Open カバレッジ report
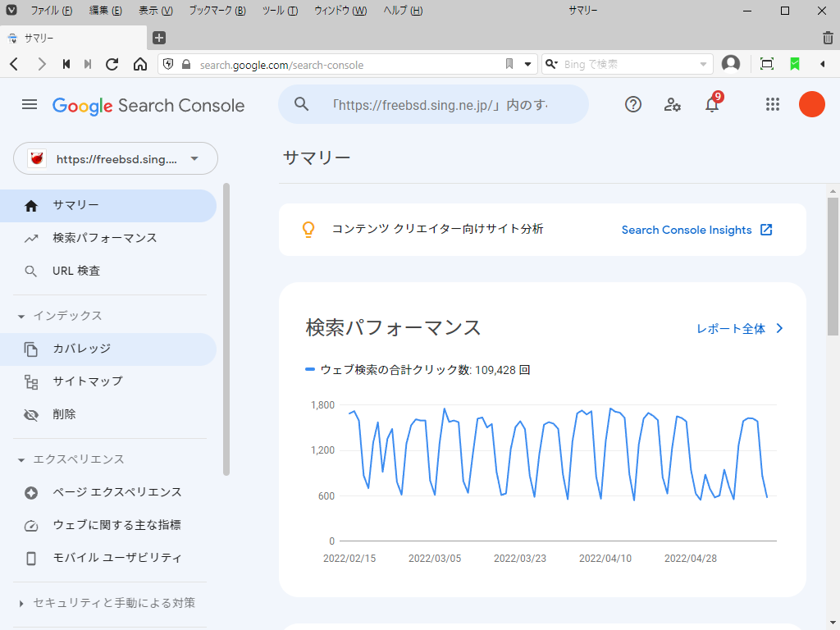This screenshot has height=630, width=840. tap(108, 349)
